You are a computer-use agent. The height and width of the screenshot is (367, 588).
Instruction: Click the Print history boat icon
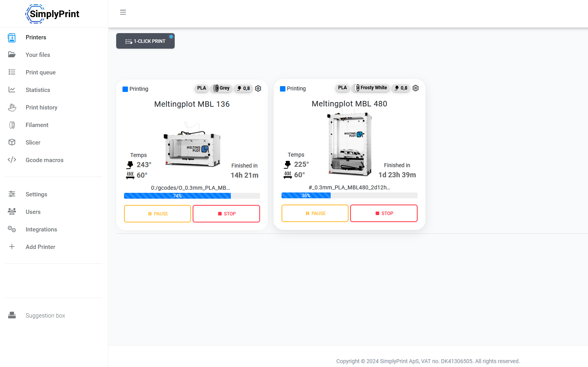[12, 108]
